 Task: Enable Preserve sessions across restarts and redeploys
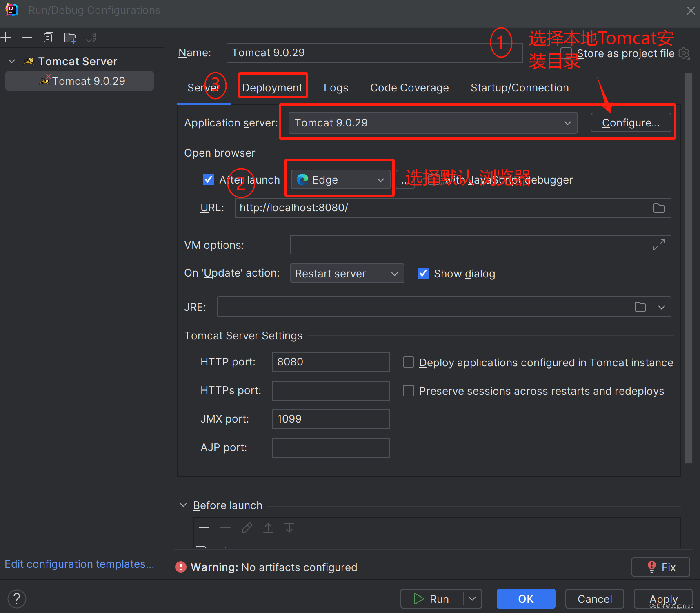[409, 391]
